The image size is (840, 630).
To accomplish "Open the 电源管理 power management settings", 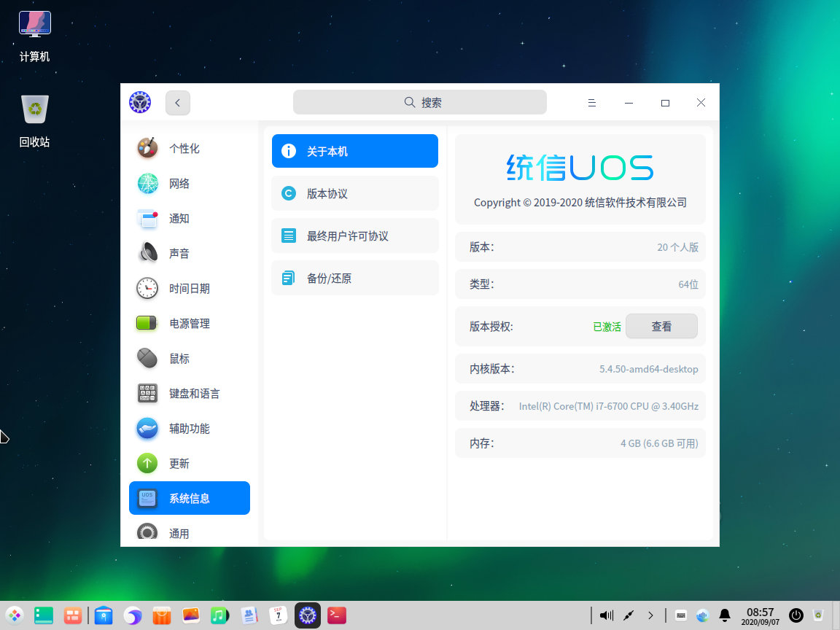I will point(189,324).
